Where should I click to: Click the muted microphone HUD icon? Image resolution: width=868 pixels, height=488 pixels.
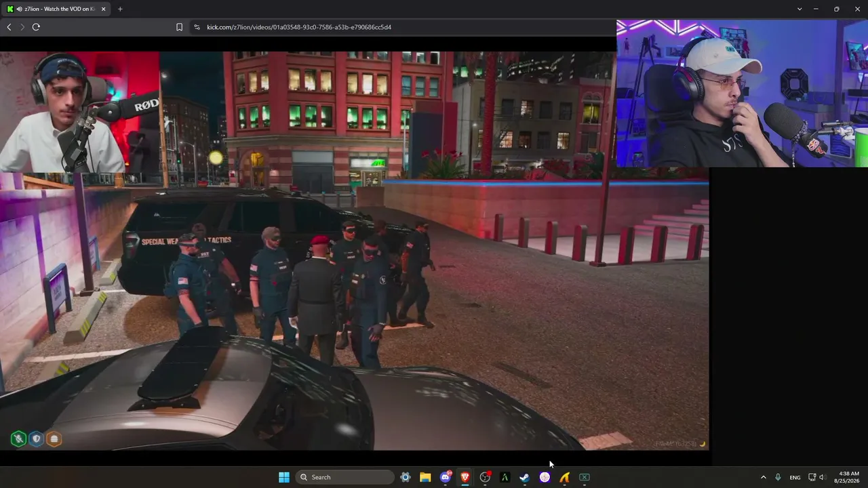click(18, 439)
